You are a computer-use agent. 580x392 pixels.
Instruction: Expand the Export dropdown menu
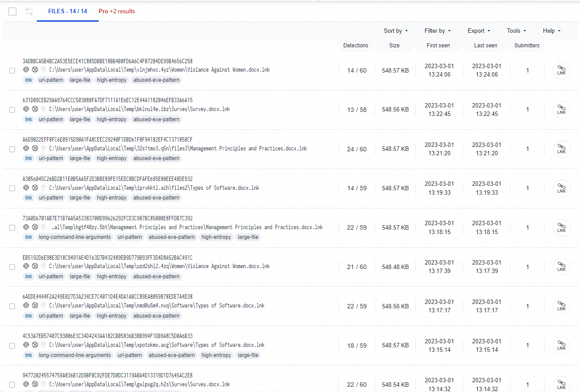(479, 31)
